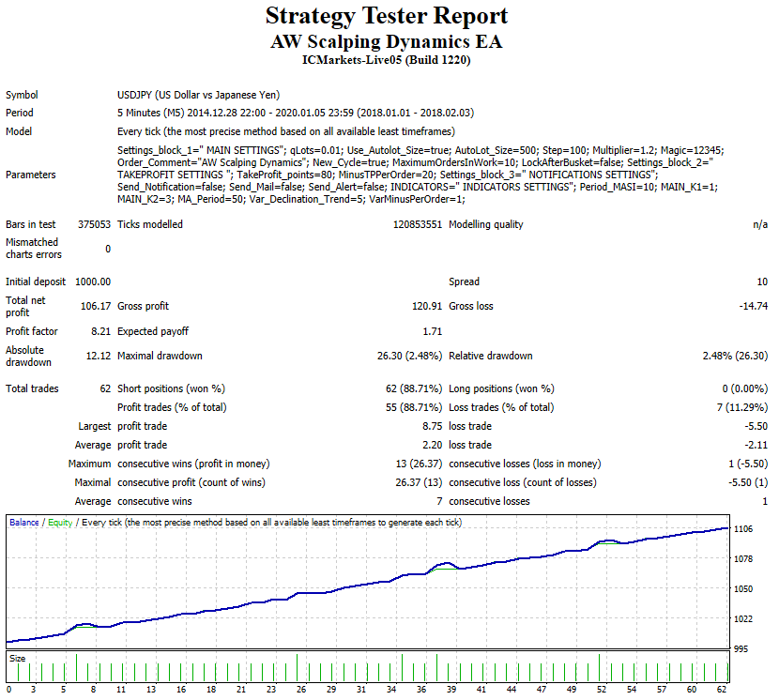Select the 1078 axis label on chart
Viewport: 779px width, 700px height.
point(743,559)
